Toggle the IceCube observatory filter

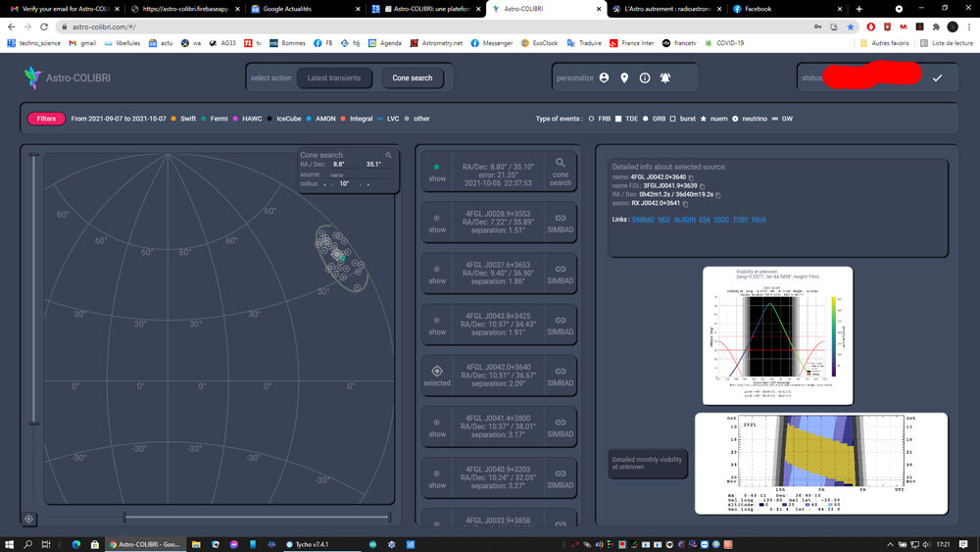pos(284,119)
